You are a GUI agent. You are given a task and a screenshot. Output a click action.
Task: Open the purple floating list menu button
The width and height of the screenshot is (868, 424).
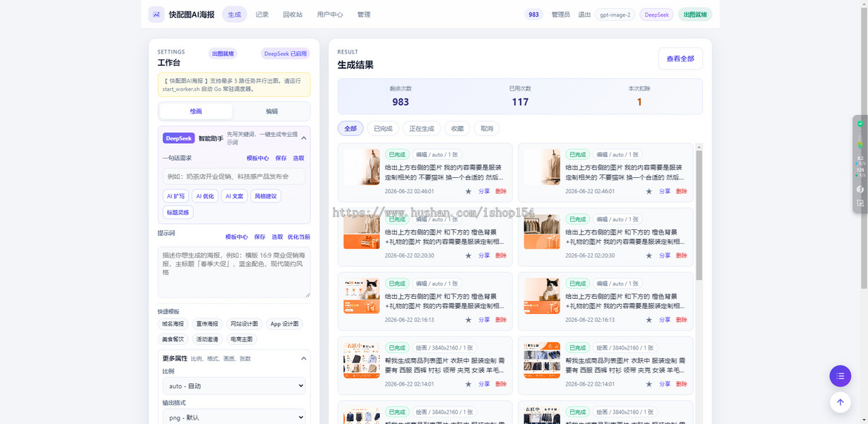click(840, 376)
